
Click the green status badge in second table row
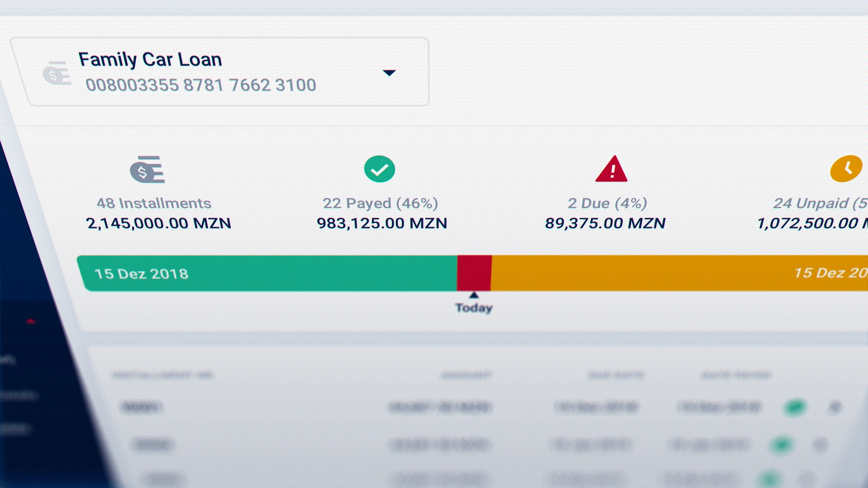781,445
